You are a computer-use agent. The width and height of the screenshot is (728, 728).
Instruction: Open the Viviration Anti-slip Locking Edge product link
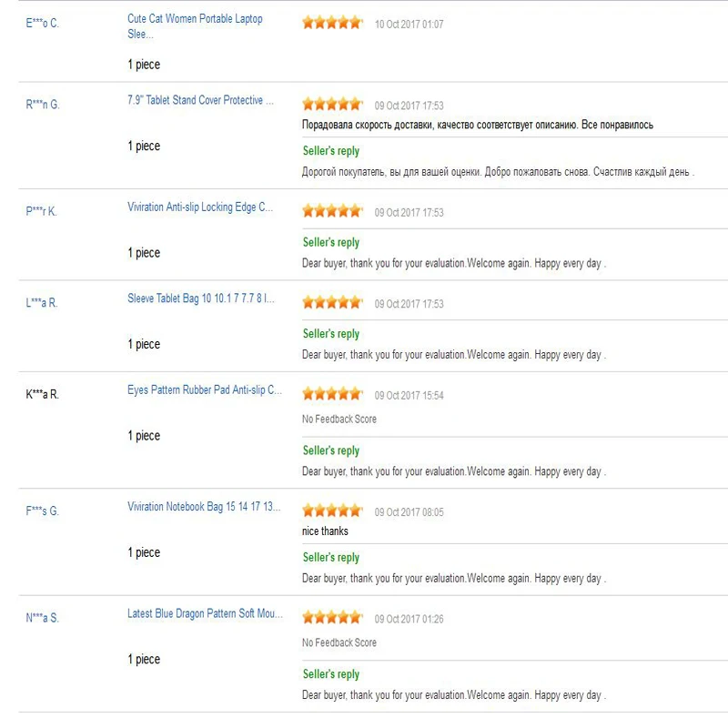(200, 207)
